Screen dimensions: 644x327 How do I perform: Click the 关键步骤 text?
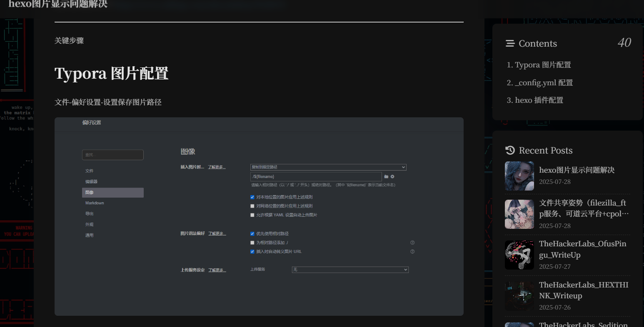click(69, 41)
